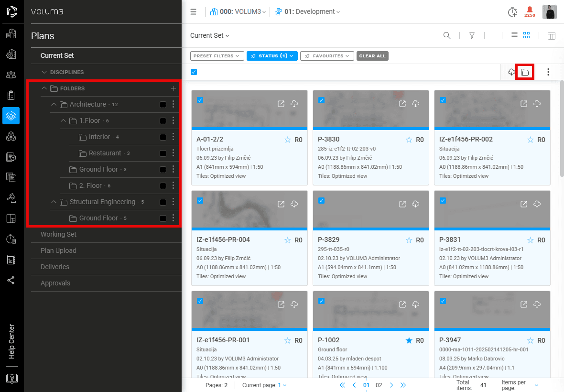Open Working Set in sidebar
Screen dimensions: 564x392
58,234
